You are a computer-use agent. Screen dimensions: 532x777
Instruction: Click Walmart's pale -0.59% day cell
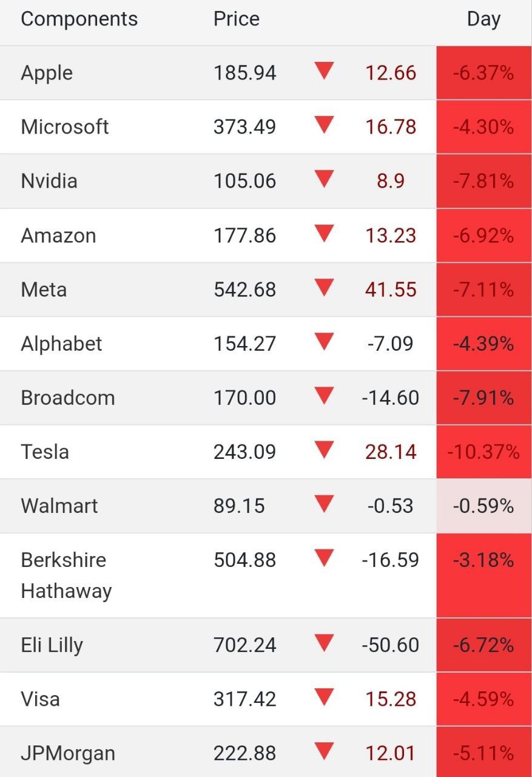[x=483, y=506]
